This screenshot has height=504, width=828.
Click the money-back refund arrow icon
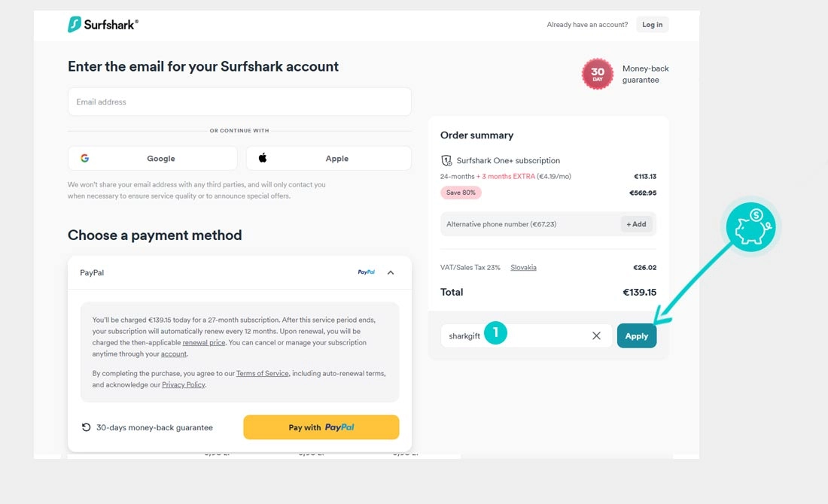pyautogui.click(x=87, y=427)
